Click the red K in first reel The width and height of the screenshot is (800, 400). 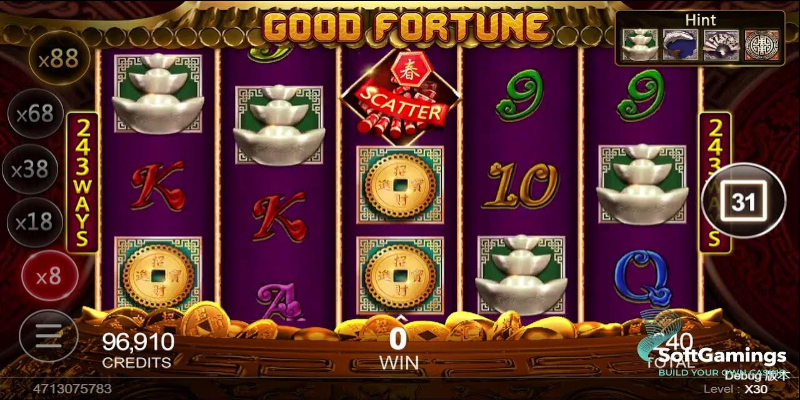(x=158, y=185)
